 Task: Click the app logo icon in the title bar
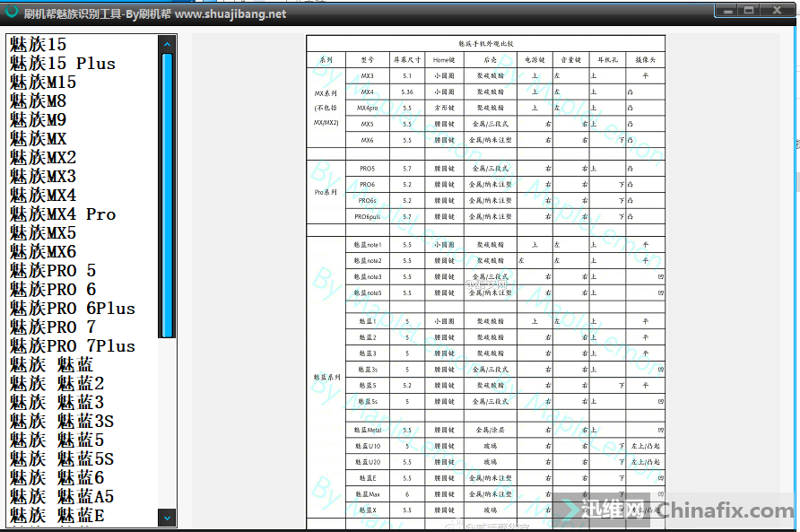click(x=11, y=11)
